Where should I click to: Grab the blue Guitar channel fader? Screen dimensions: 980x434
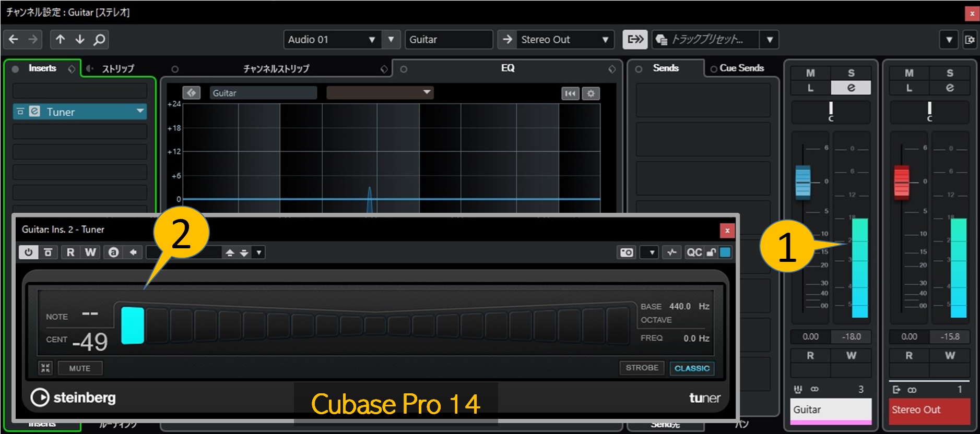[803, 183]
